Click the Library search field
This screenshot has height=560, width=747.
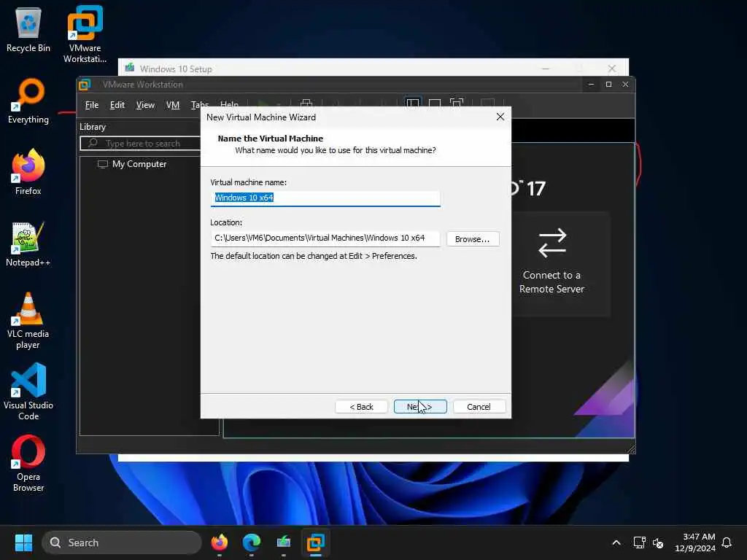tap(140, 144)
